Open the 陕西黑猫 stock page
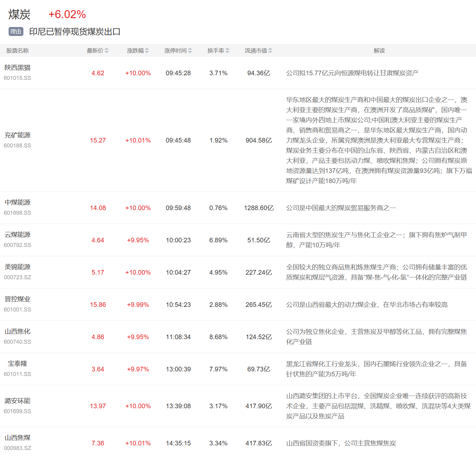Viewport: 476px width, 458px height. tap(18, 68)
